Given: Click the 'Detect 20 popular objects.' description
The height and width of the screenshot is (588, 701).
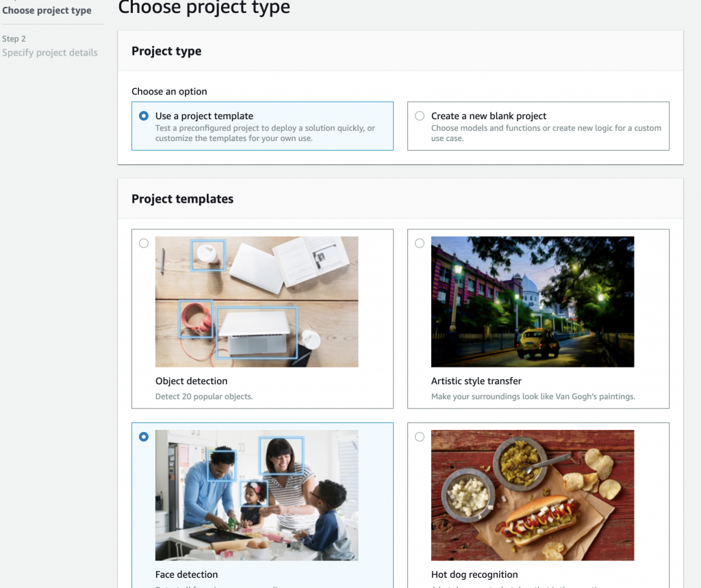Looking at the screenshot, I should (204, 396).
